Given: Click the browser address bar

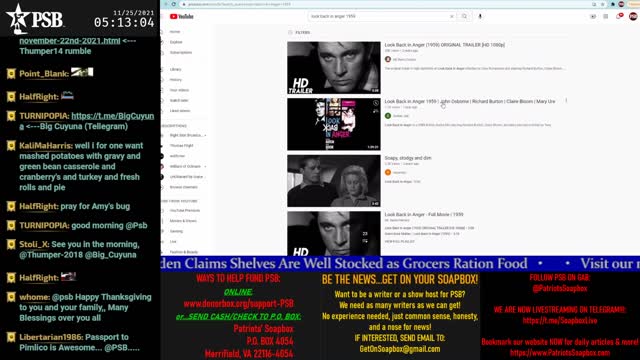Looking at the screenshot, I should click(384, 4).
